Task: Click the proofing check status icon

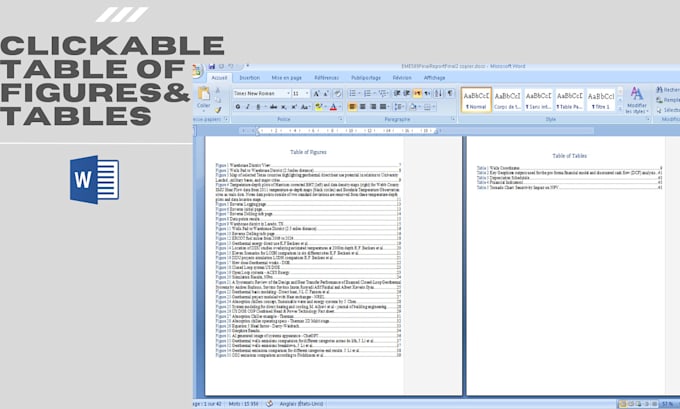Action: click(x=269, y=404)
